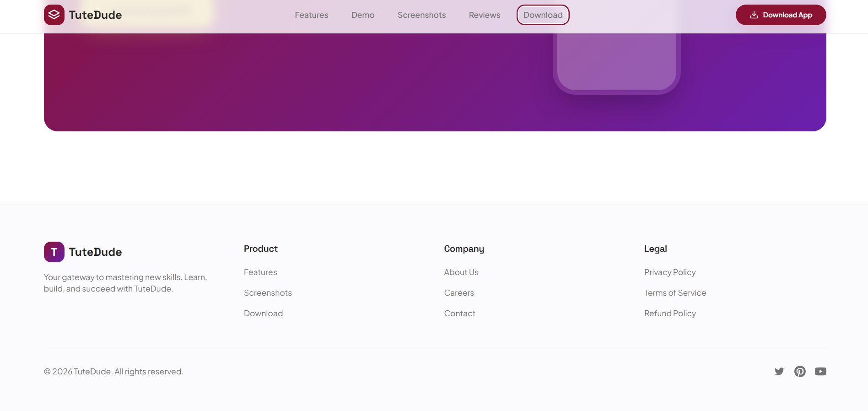Open the footer Features link

tap(260, 272)
